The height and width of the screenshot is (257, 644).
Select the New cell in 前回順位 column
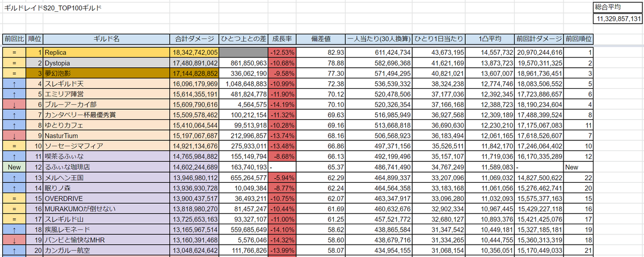(x=579, y=167)
